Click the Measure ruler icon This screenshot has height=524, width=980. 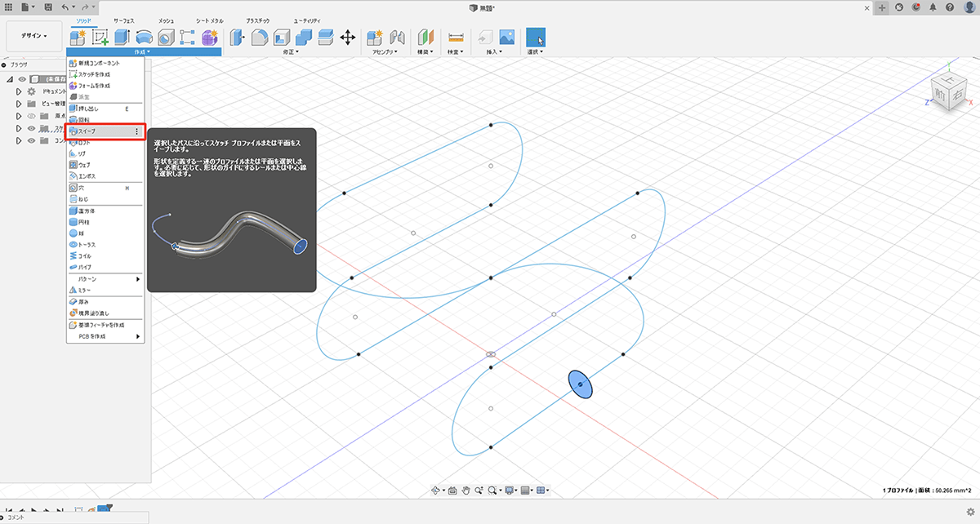point(456,37)
